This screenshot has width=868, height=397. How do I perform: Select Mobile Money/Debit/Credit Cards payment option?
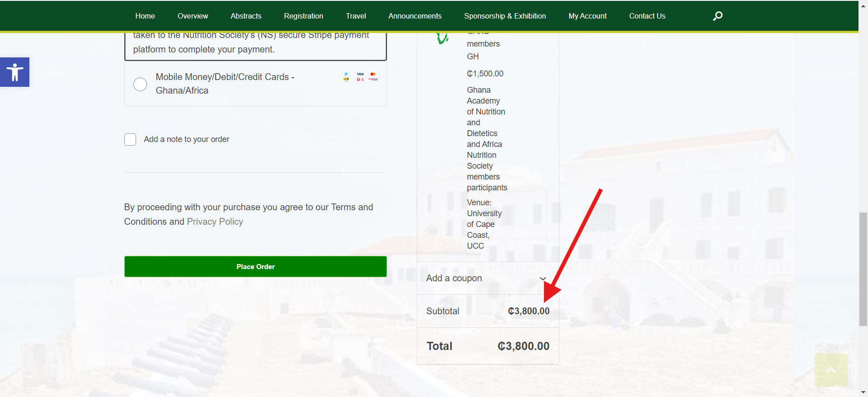click(140, 84)
